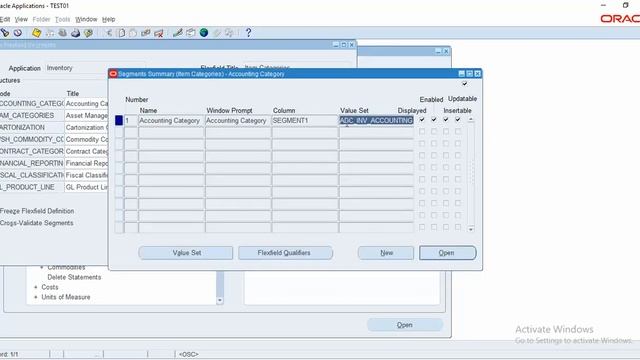Open the Edit menu
This screenshot has height=360, width=640.
[x=5, y=19]
